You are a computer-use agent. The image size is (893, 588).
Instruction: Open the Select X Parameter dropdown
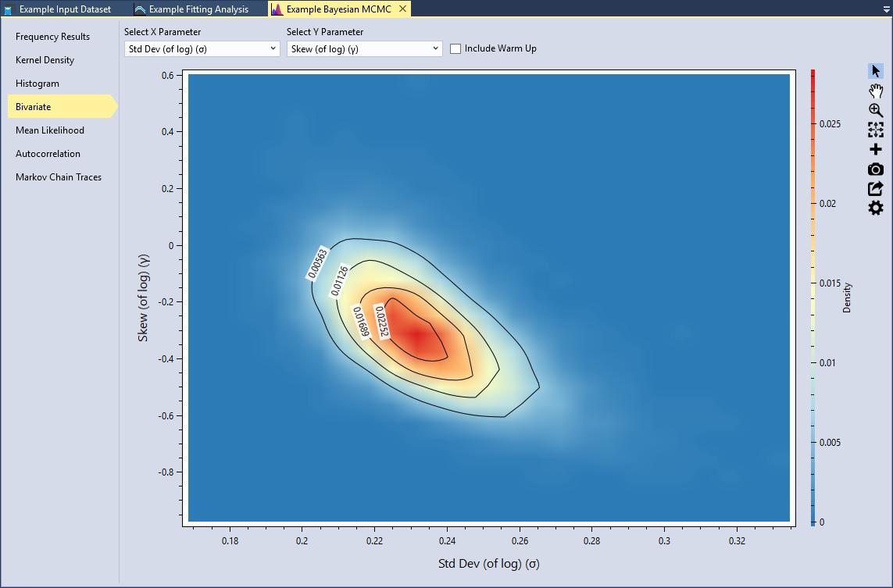[x=202, y=48]
